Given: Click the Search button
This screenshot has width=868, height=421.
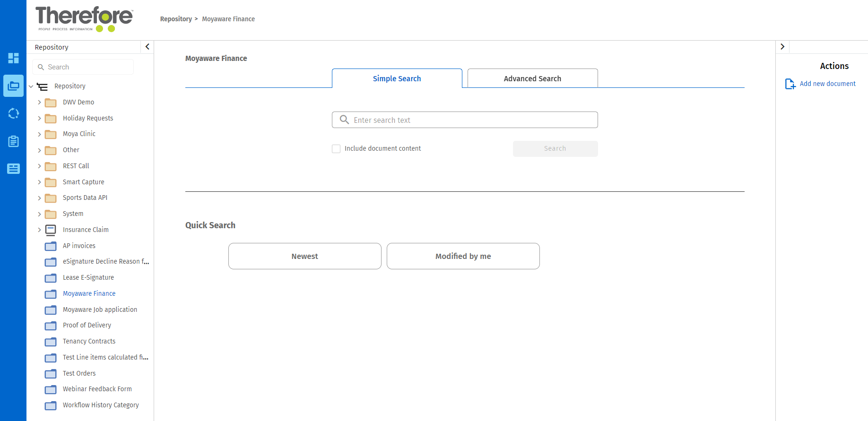Looking at the screenshot, I should (x=556, y=149).
